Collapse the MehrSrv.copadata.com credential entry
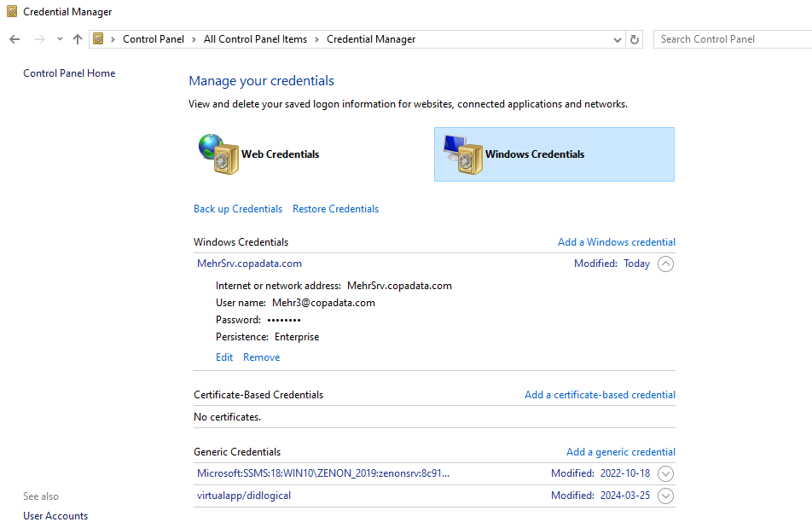812x522 pixels. [x=666, y=264]
